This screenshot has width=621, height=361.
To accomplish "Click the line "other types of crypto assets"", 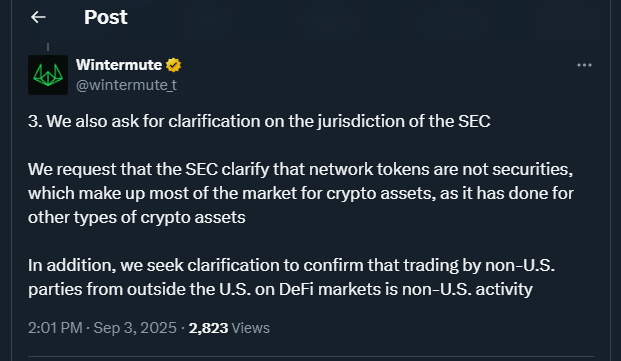I will tap(137, 217).
